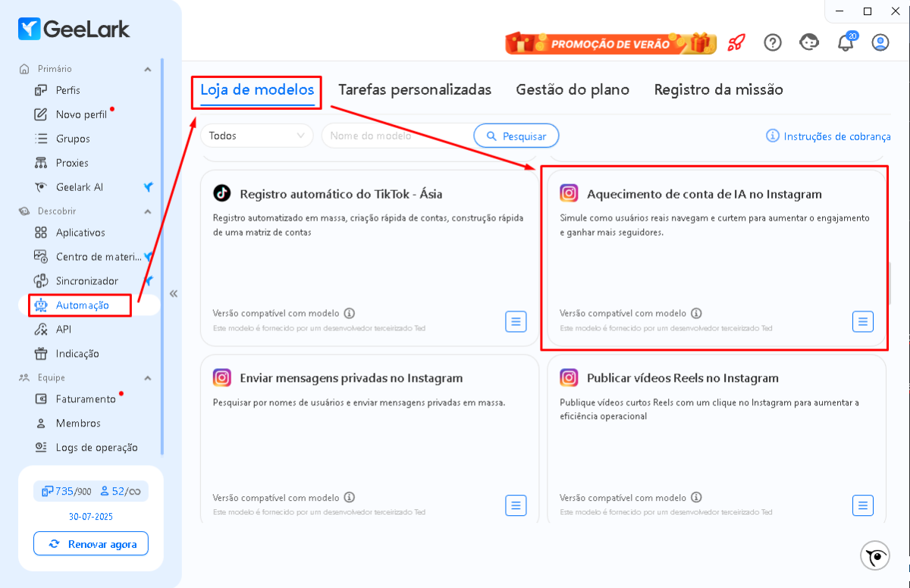Open the Todos category dropdown
The height and width of the screenshot is (588, 910).
(x=256, y=136)
